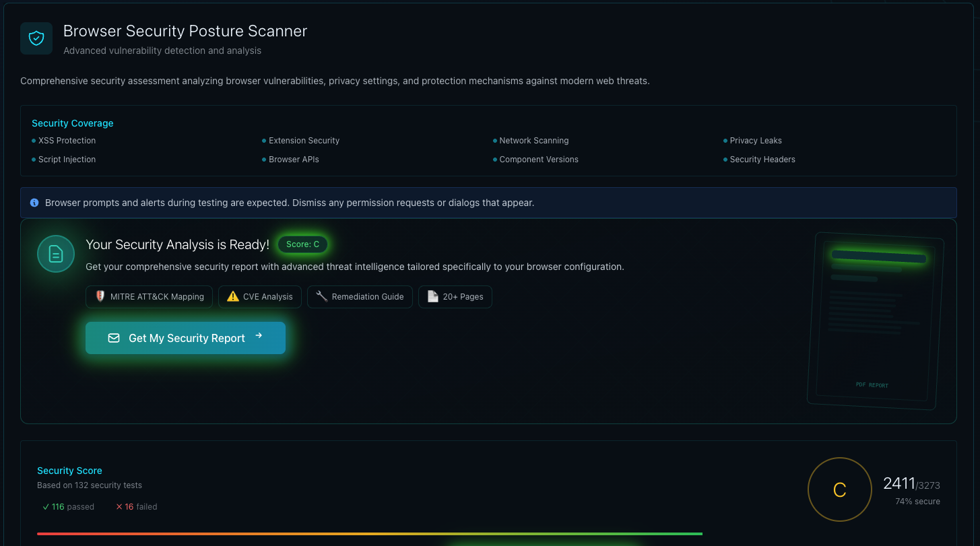Click the Security Score heading
The image size is (980, 546).
tap(69, 471)
